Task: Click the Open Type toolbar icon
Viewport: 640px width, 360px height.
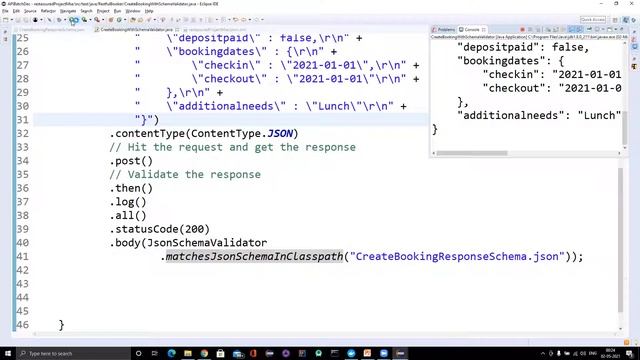Action: pyautogui.click(x=132, y=20)
